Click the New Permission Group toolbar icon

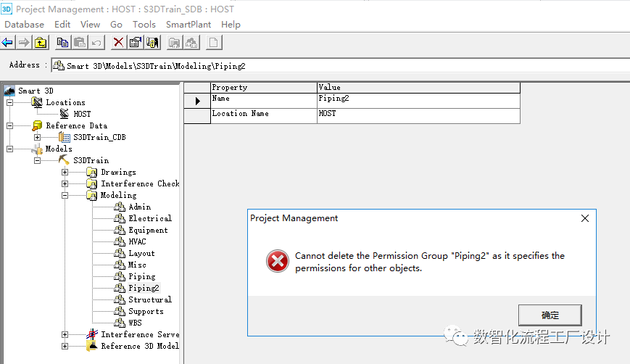(x=191, y=43)
